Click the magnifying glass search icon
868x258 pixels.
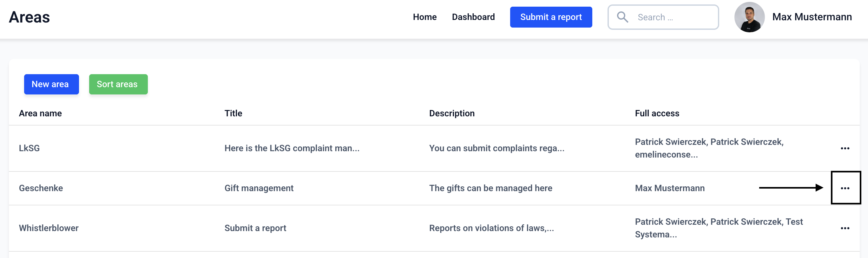622,17
